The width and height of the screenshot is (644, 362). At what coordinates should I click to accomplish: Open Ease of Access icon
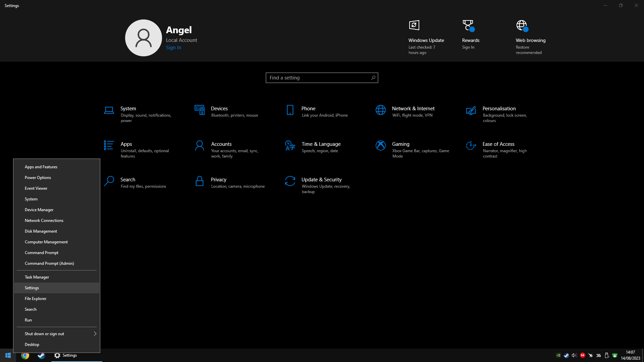(471, 145)
